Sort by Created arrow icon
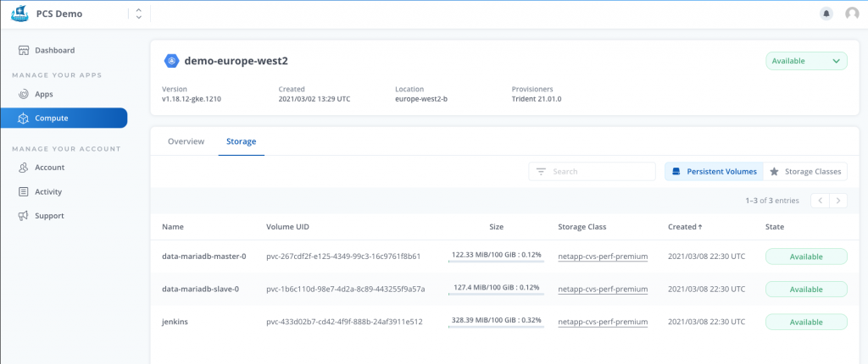This screenshot has width=868, height=364. tap(699, 227)
